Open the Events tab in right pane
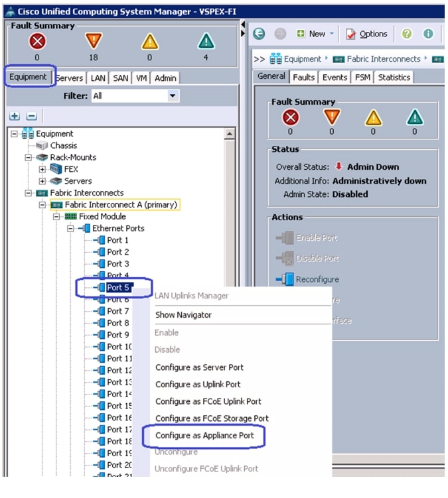 click(x=335, y=77)
